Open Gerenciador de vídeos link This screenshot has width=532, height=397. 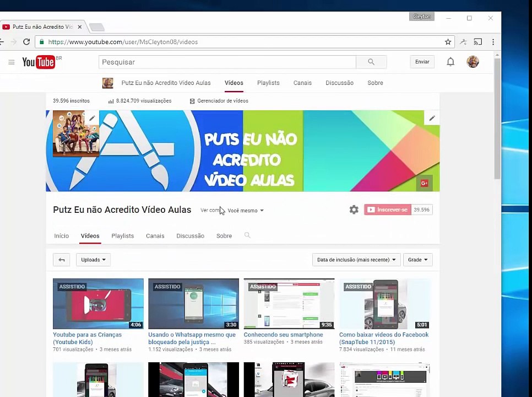pyautogui.click(x=219, y=101)
